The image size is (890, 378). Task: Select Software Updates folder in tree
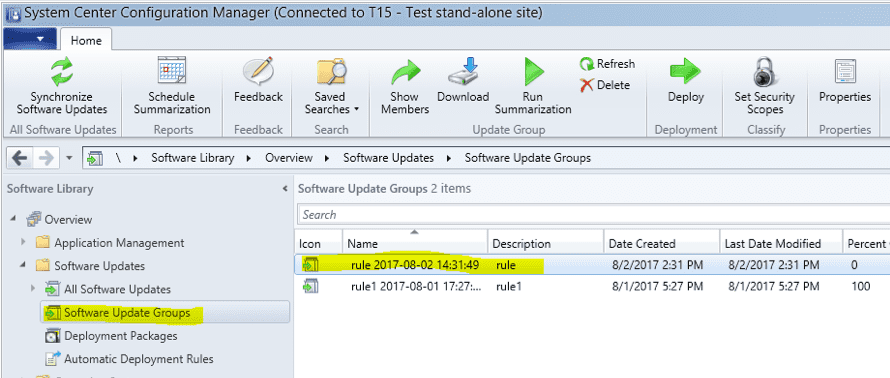pyautogui.click(x=99, y=266)
